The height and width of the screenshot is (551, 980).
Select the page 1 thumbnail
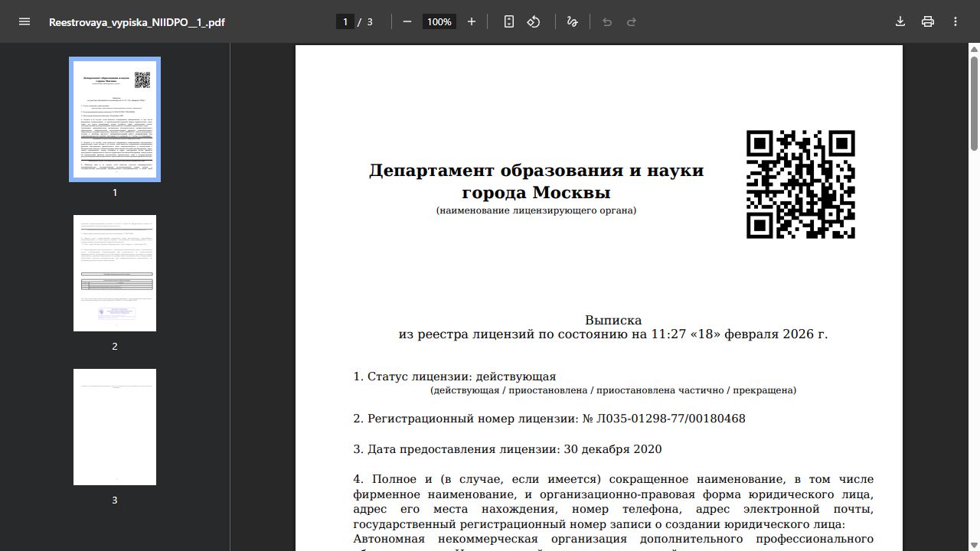pos(115,119)
